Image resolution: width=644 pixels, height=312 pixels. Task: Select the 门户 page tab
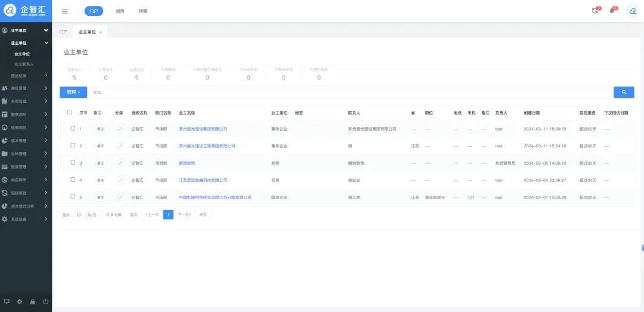[63, 32]
